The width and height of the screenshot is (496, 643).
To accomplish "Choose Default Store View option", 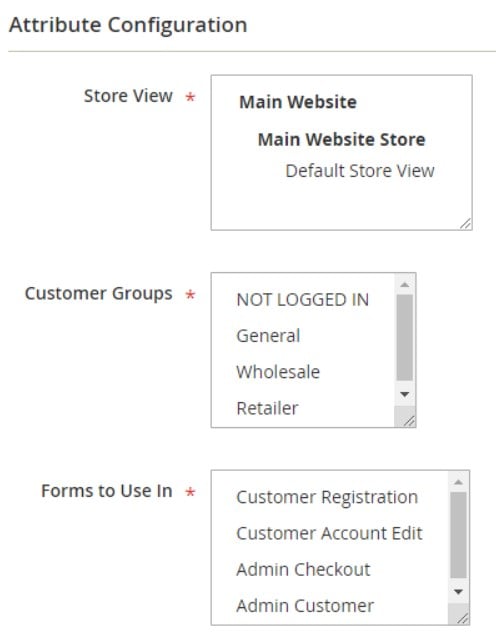I will (359, 171).
